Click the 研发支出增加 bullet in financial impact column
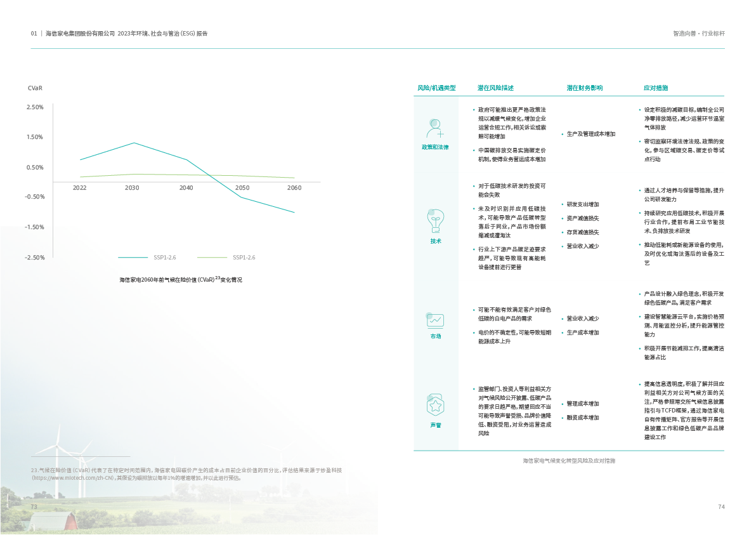Viewport: 756px width, 535px height. [582, 204]
